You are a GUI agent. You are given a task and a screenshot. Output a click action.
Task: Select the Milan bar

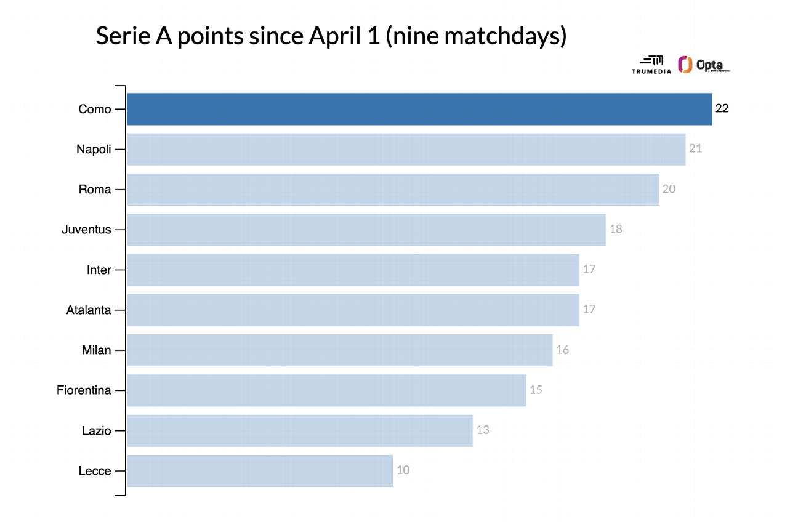(x=339, y=350)
